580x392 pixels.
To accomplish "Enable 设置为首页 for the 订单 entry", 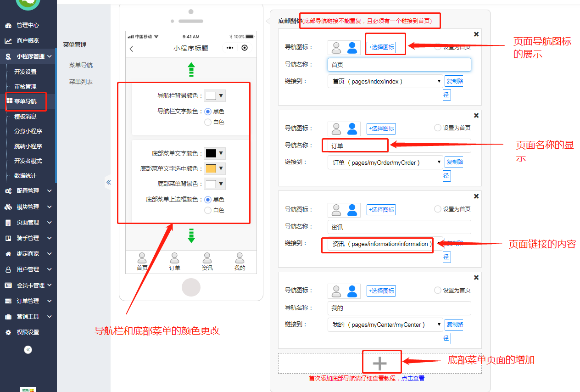I will pyautogui.click(x=437, y=128).
